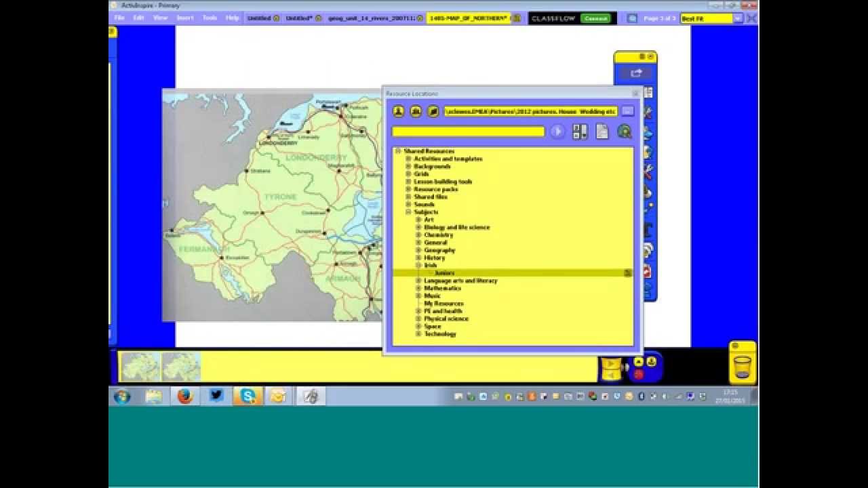Open the Help menu
The width and height of the screenshot is (868, 488).
pyautogui.click(x=232, y=18)
